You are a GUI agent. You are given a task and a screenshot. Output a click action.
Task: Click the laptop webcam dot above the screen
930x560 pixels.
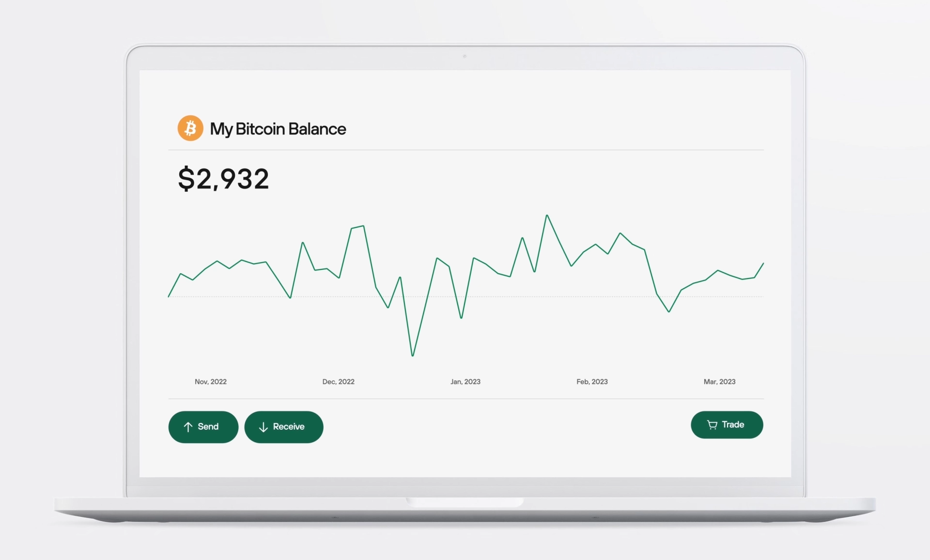tap(465, 57)
